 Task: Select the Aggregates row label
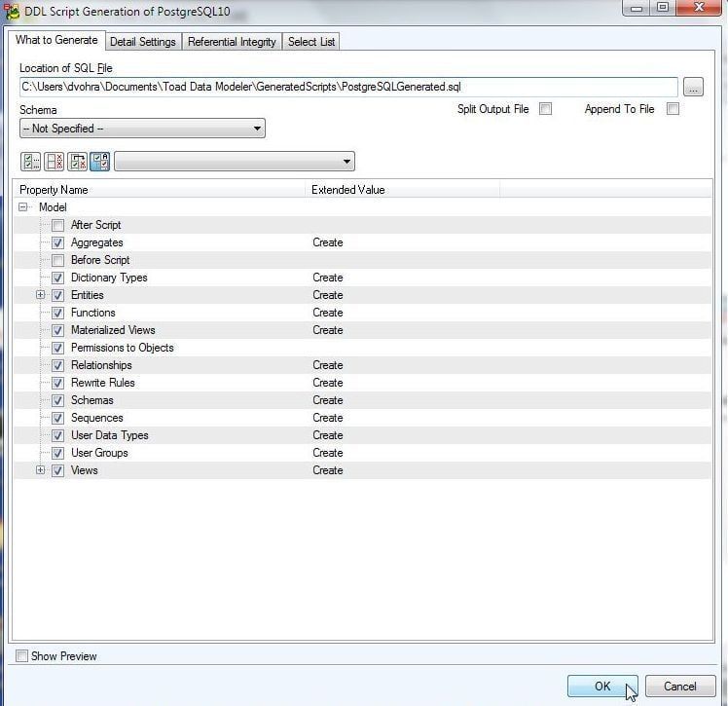click(x=97, y=242)
